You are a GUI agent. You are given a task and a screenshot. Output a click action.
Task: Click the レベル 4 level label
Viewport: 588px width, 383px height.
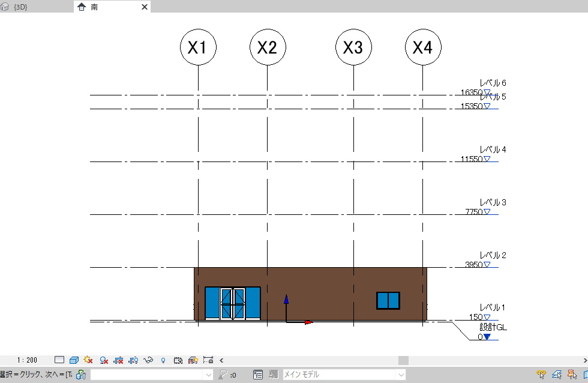tap(493, 149)
